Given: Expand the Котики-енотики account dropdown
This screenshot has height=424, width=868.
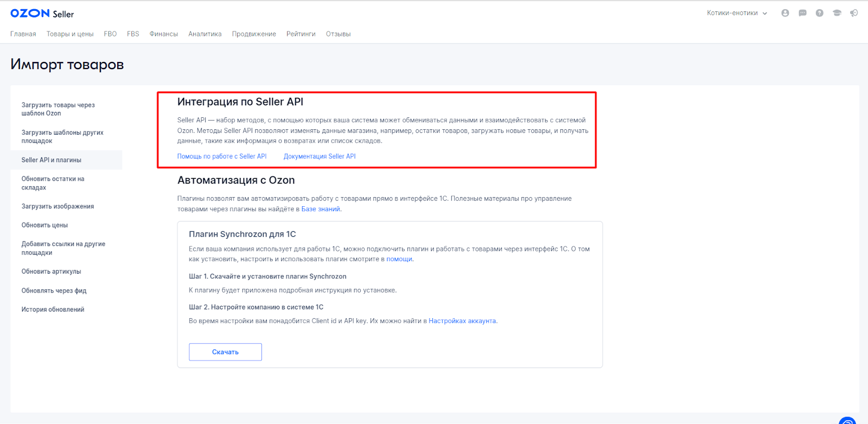Looking at the screenshot, I should tap(737, 13).
